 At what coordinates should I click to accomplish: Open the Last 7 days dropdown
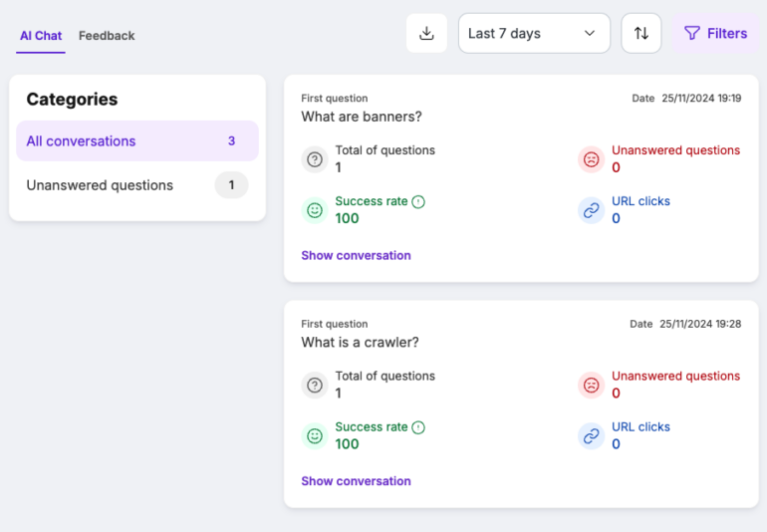click(x=534, y=33)
